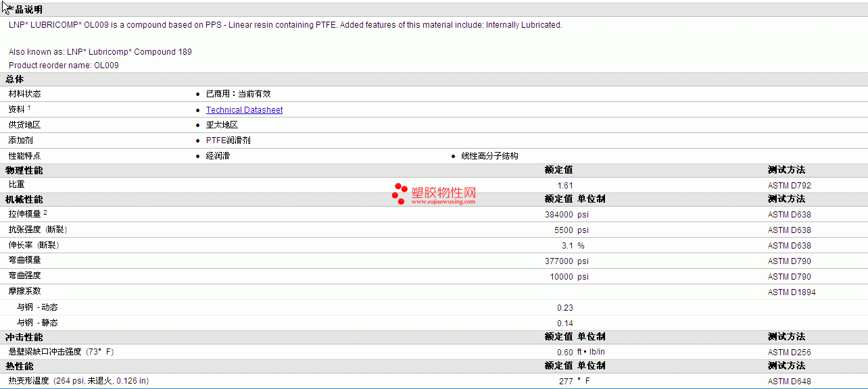Click the product description sentence starting "LNP* LUBRICOMP* OL009"
Image resolution: width=868 pixels, height=389 pixels.
pos(285,25)
